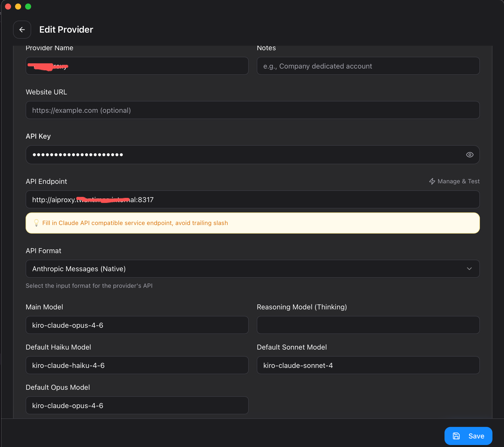Click the green macOS fullscreen button
This screenshot has width=504, height=447.
pyautogui.click(x=28, y=7)
